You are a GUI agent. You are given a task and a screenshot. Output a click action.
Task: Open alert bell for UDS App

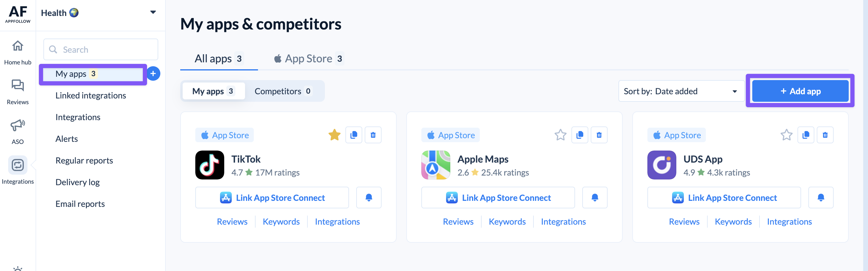pos(820,198)
